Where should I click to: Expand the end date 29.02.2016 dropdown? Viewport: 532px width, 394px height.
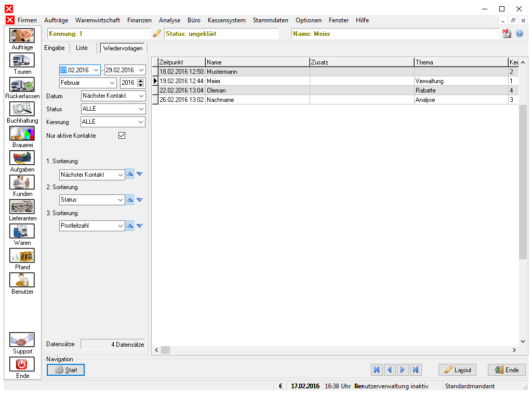click(141, 70)
